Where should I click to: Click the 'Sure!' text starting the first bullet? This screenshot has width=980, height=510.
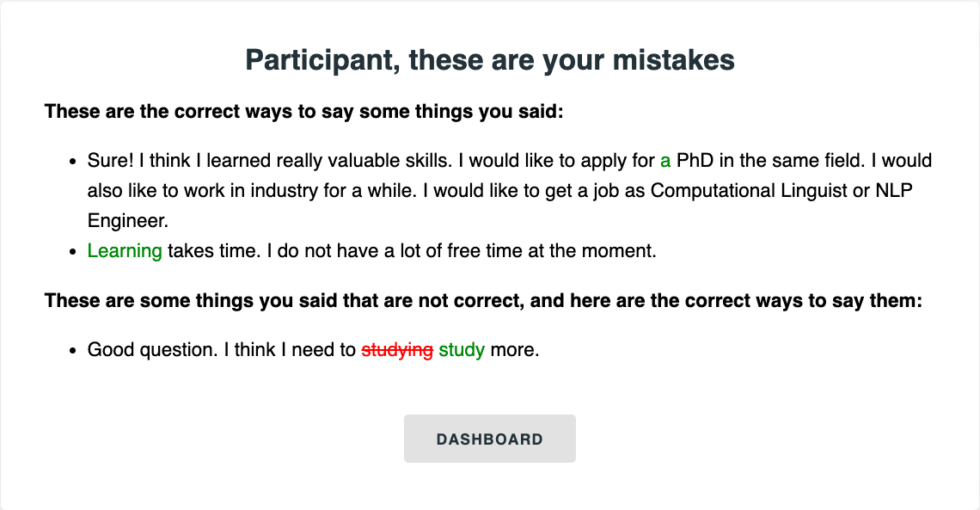pyautogui.click(x=107, y=161)
